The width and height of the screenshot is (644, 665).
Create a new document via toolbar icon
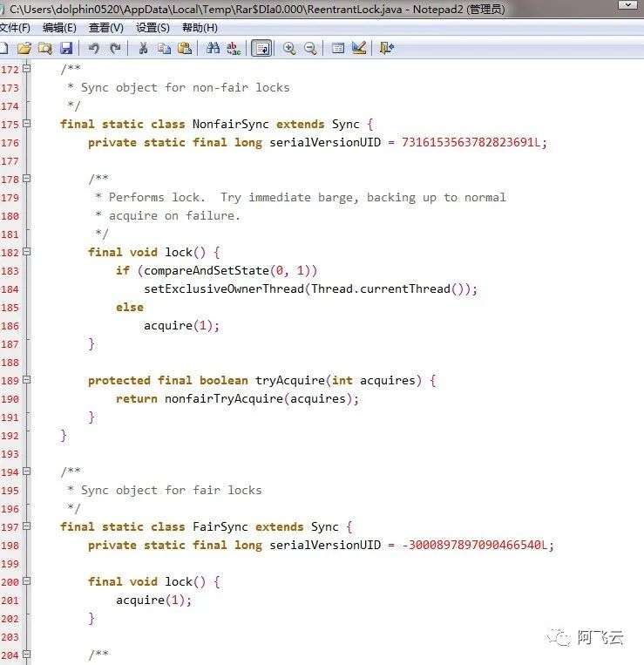pos(4,48)
